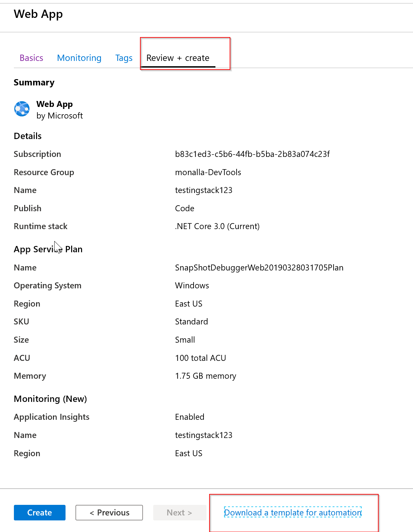
Task: Click the Code publish value
Action: click(184, 208)
